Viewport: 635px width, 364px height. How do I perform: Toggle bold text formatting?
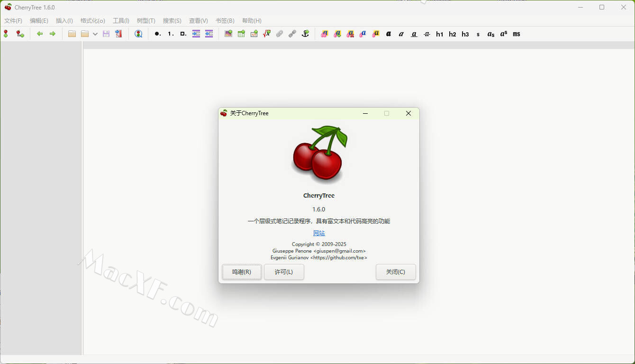pos(389,34)
